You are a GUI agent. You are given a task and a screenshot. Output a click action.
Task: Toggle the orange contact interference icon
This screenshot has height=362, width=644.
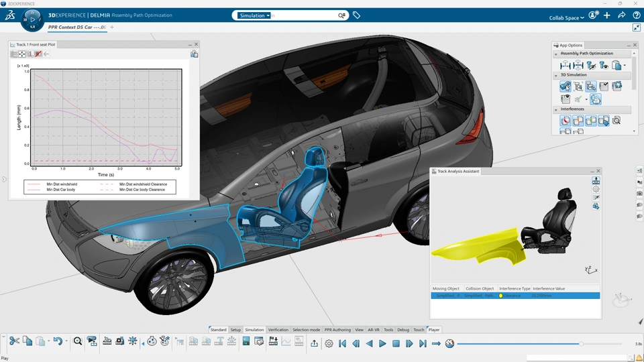(578, 120)
